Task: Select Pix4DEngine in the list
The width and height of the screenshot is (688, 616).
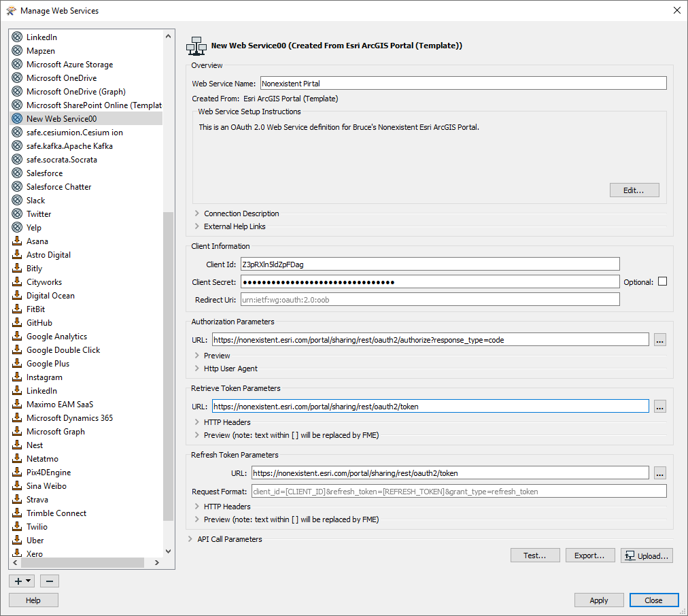Action: pyautogui.click(x=86, y=472)
